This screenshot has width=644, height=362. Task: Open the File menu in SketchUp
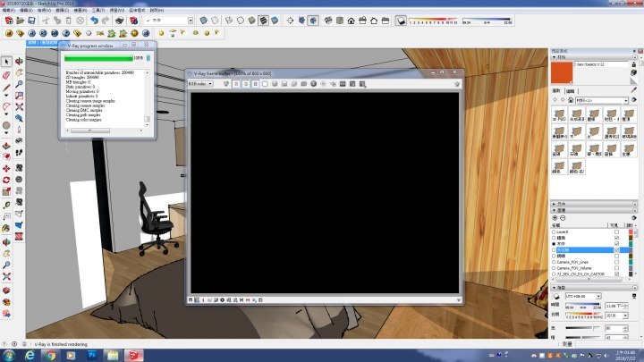(x=8, y=10)
